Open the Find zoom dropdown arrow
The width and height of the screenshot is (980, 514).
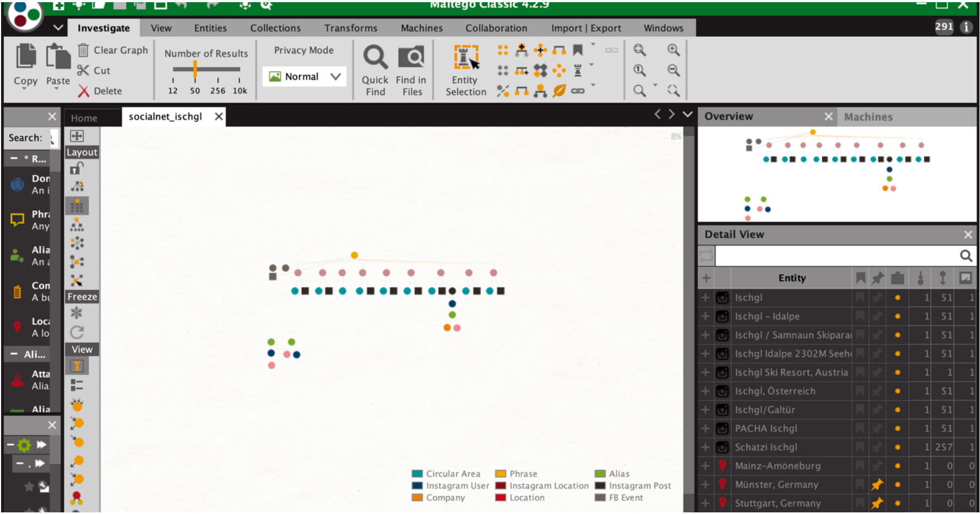655,85
